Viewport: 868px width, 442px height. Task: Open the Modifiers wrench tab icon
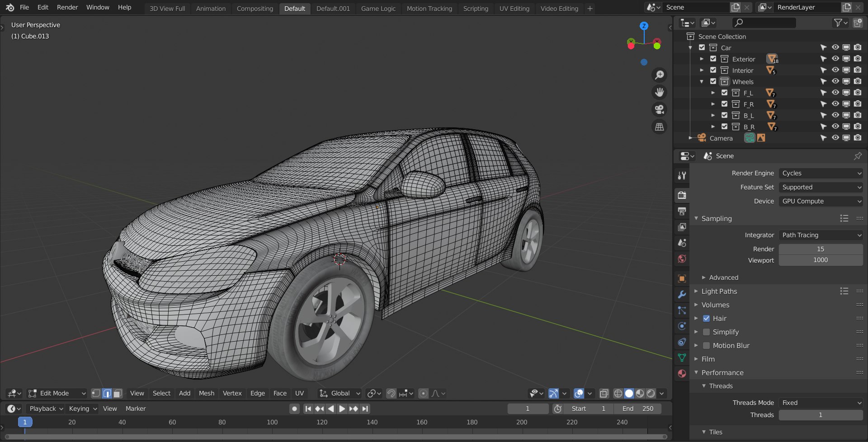point(682,295)
